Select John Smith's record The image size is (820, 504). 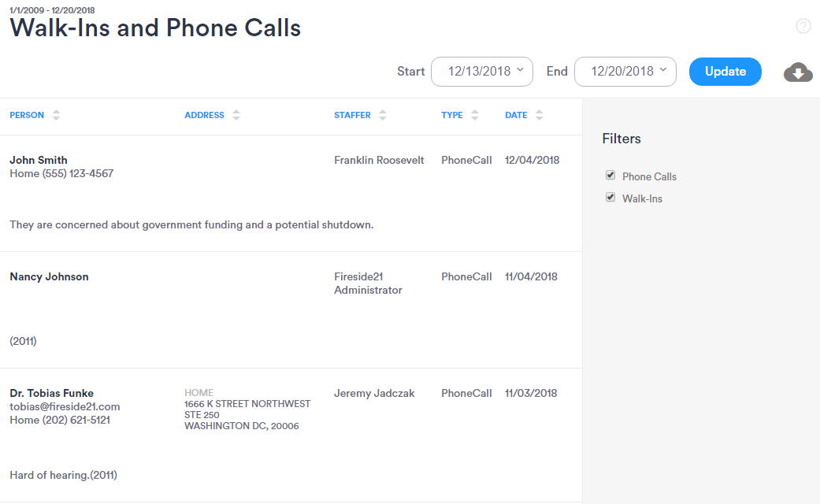pyautogui.click(x=38, y=160)
